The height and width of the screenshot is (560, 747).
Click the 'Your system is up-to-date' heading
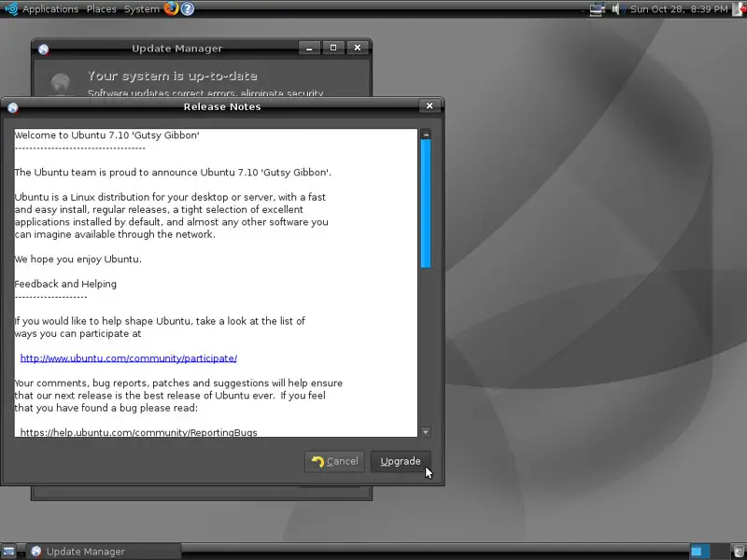pyautogui.click(x=173, y=76)
